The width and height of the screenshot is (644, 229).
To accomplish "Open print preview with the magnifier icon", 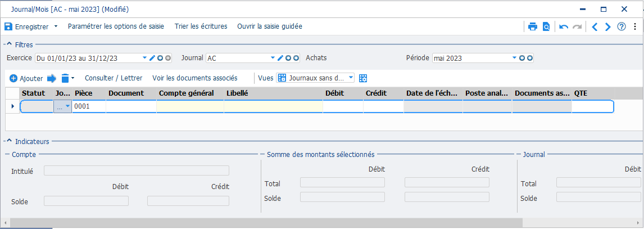I will [x=546, y=26].
